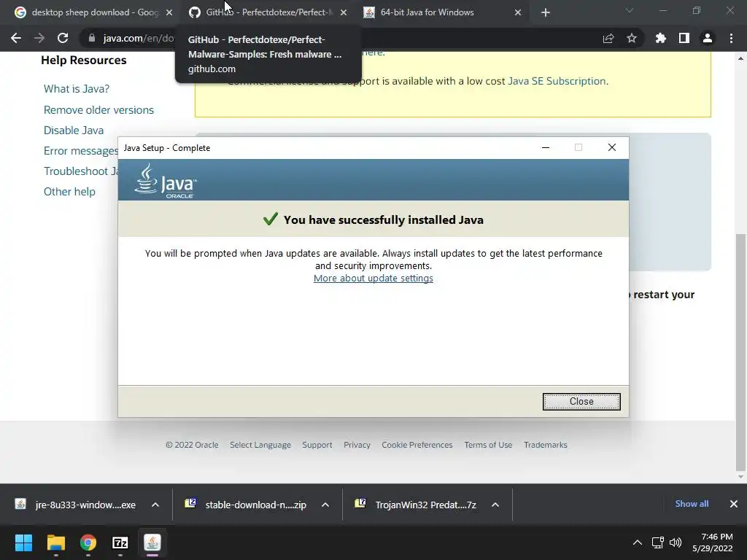The height and width of the screenshot is (560, 747).
Task: Open Support footer link
Action: (x=317, y=445)
